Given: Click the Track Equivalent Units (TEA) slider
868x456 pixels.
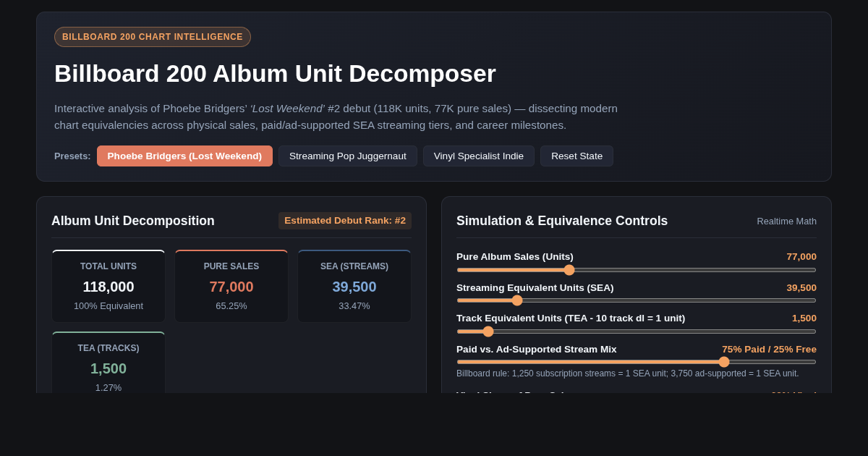Looking at the screenshot, I should tap(637, 332).
